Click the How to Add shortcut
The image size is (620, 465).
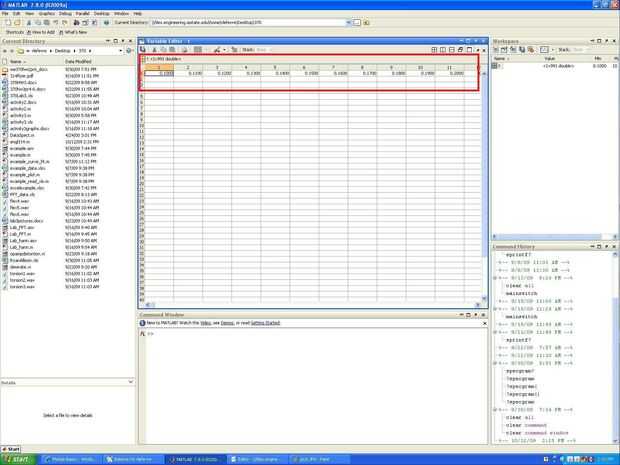click(41, 32)
